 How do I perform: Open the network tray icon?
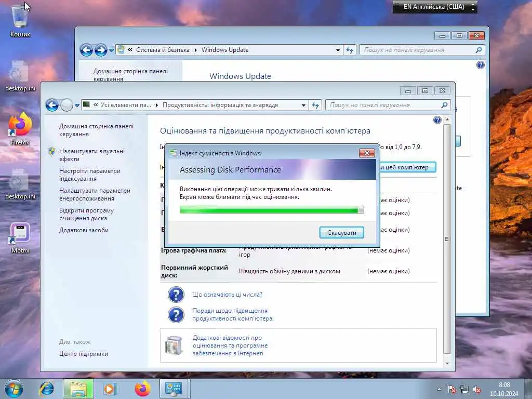coord(464,390)
